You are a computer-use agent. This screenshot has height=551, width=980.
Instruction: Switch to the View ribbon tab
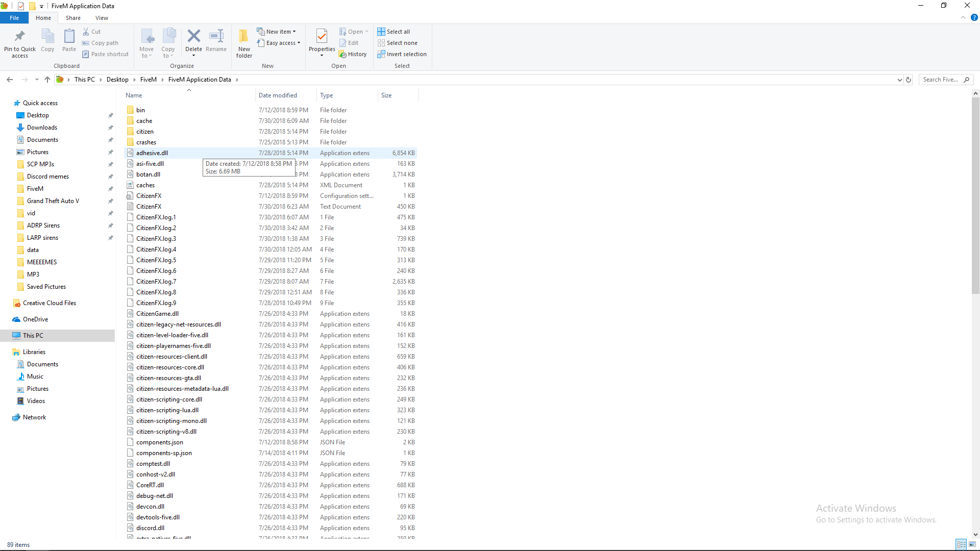[x=102, y=18]
